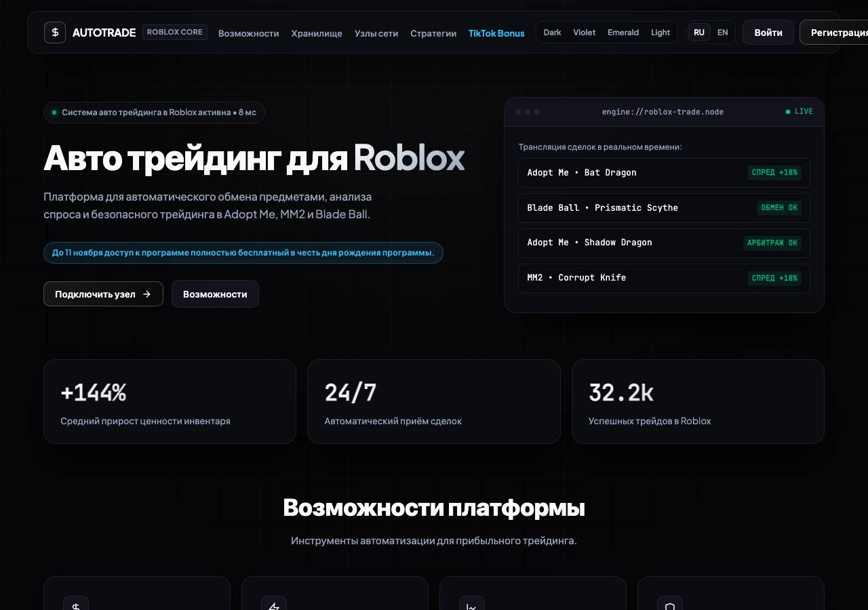Click the ОБМЕН OK status badge

[779, 208]
